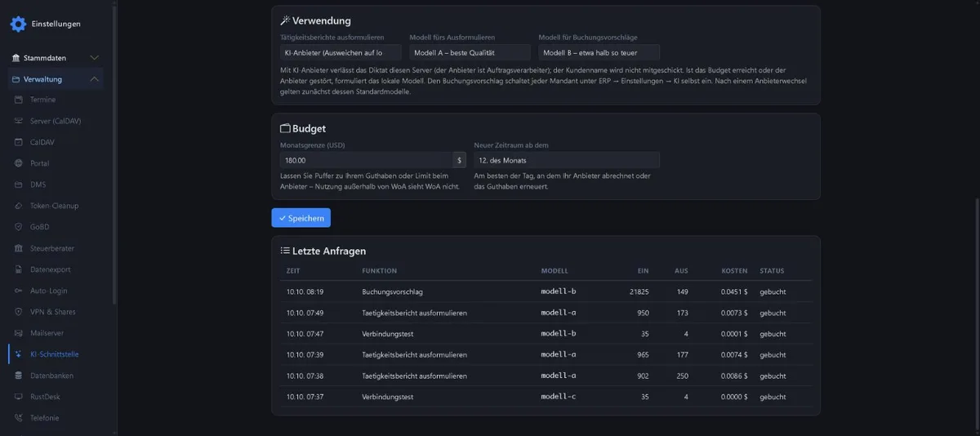Click the MODELL column header
The width and height of the screenshot is (980, 436).
coord(555,270)
